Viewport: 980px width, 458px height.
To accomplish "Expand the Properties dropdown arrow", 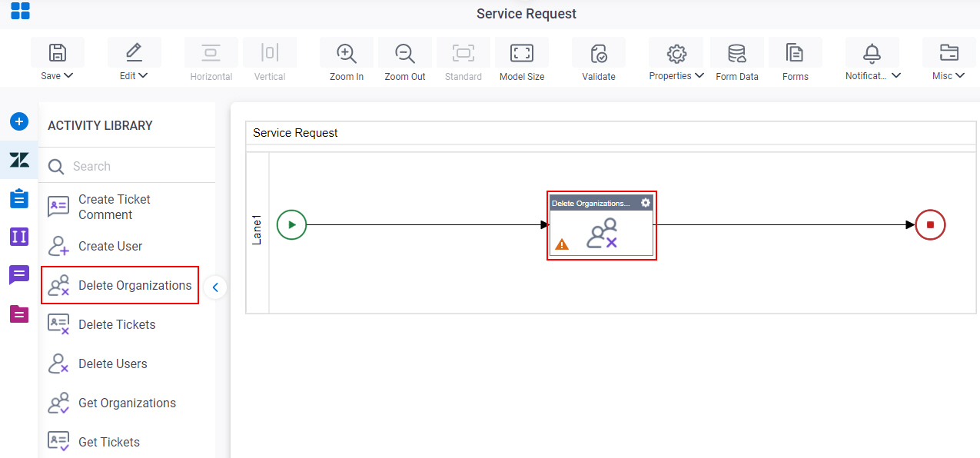I will pos(699,76).
